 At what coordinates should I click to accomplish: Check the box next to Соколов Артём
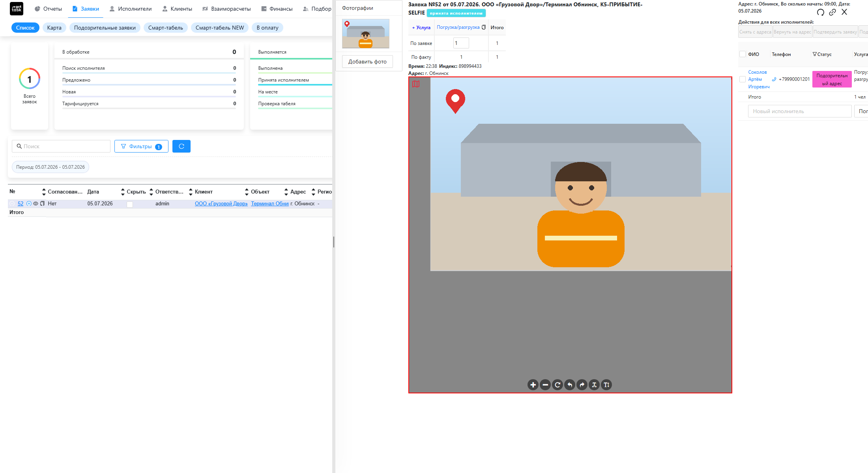[743, 79]
